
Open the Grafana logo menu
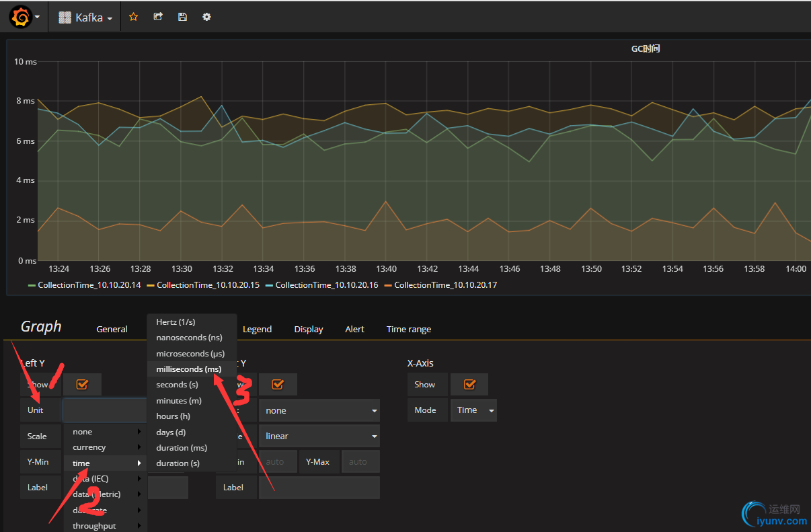pos(21,17)
